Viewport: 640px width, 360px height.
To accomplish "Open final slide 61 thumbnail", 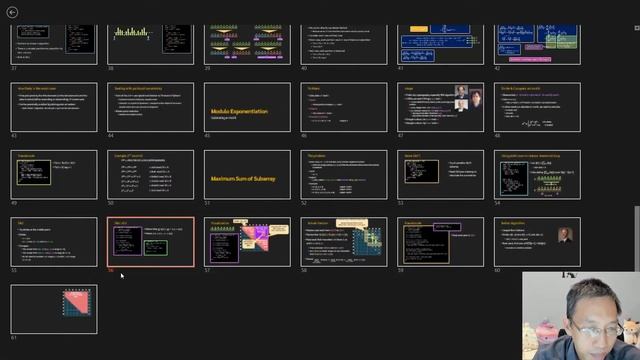I will [x=54, y=309].
